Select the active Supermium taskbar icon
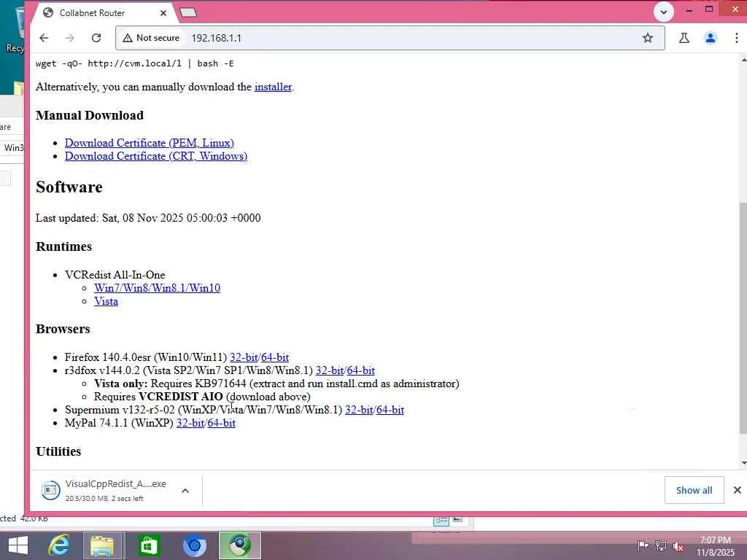 (x=239, y=545)
